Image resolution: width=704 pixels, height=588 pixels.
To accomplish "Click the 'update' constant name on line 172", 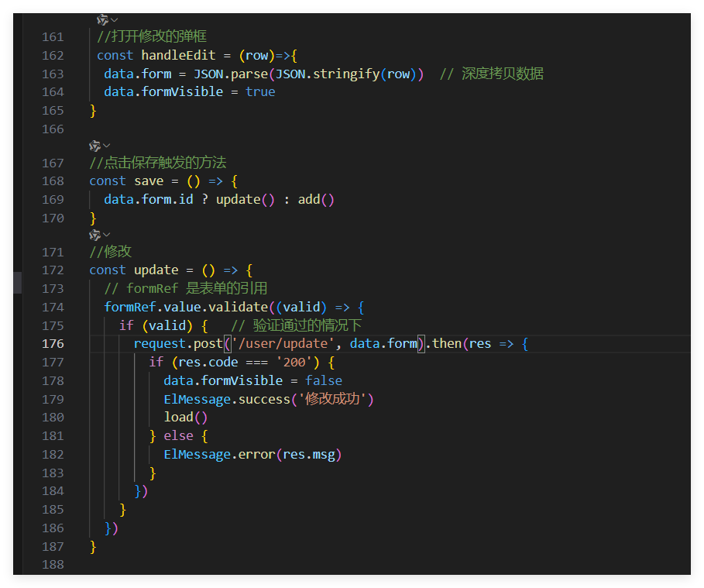I will point(156,270).
